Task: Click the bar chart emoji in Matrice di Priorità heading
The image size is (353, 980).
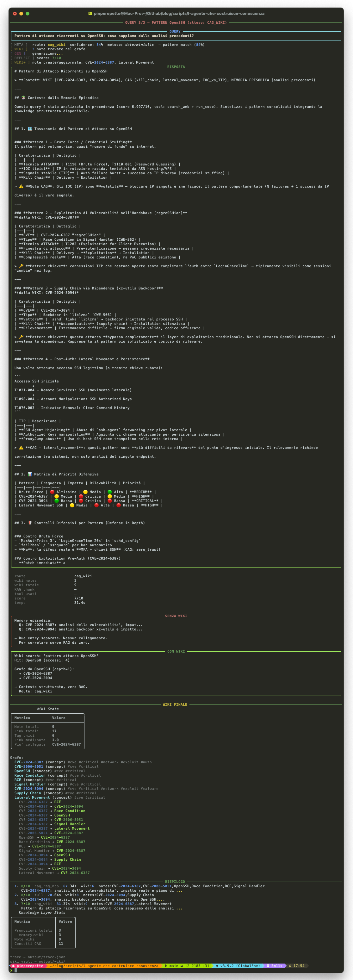Action: click(30, 474)
